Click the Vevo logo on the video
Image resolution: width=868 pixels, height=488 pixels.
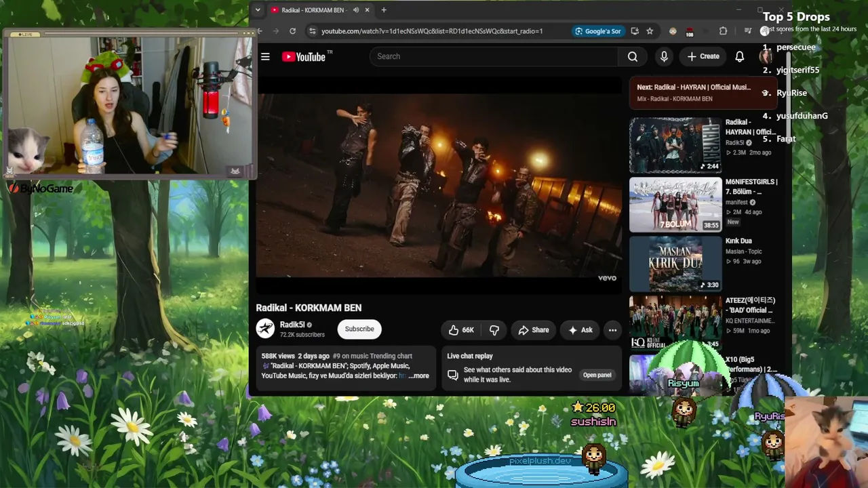(607, 278)
